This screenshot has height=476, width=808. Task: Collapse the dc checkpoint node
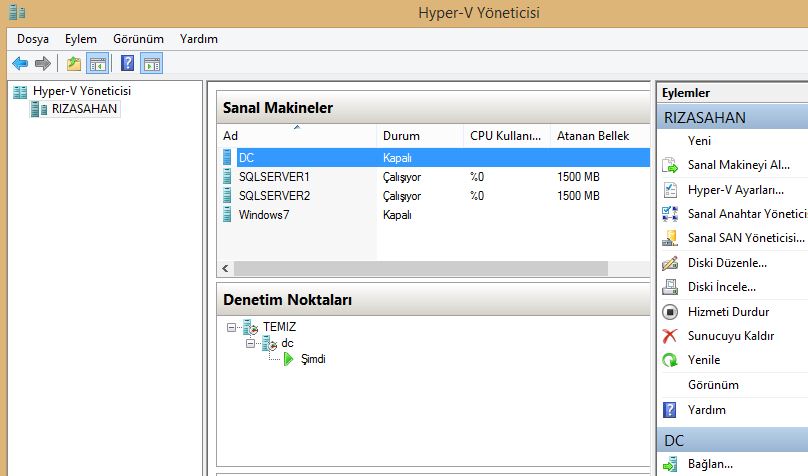[x=251, y=343]
